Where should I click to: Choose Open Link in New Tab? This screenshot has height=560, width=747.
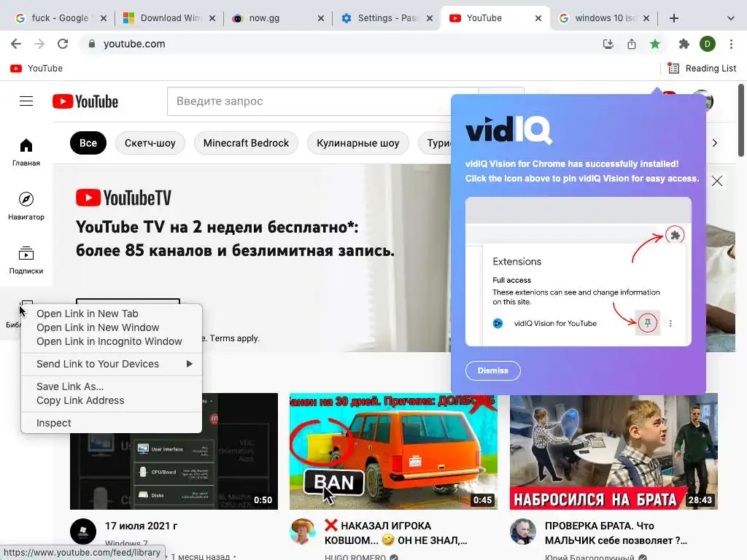point(112,314)
